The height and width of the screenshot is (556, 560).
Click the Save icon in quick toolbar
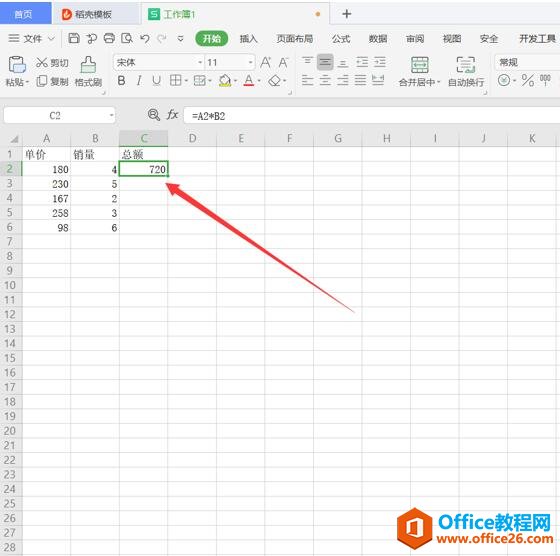tap(74, 38)
